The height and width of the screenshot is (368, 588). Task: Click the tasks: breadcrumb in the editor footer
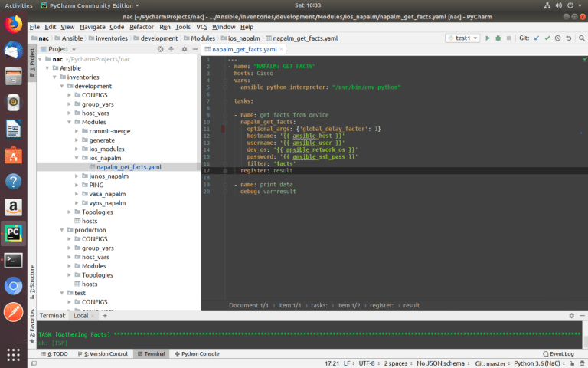319,305
